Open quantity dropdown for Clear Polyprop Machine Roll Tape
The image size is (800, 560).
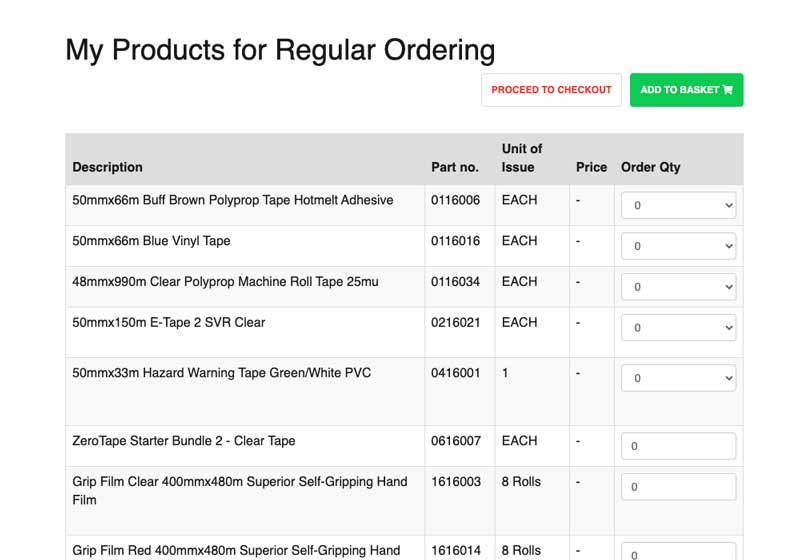click(678, 287)
